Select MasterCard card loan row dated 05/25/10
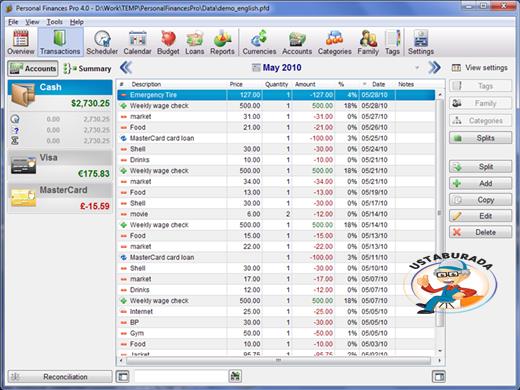 276,138
